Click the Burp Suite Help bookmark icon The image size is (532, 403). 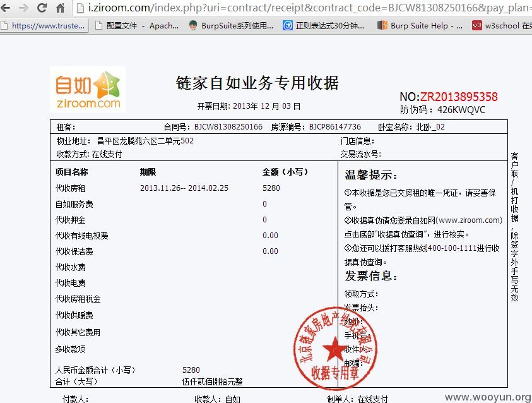point(382,25)
